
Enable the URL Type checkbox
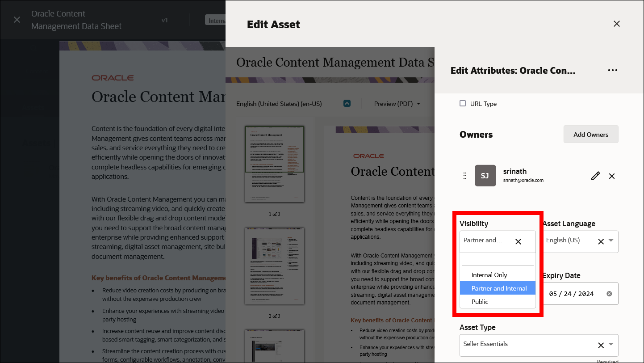[x=463, y=103]
